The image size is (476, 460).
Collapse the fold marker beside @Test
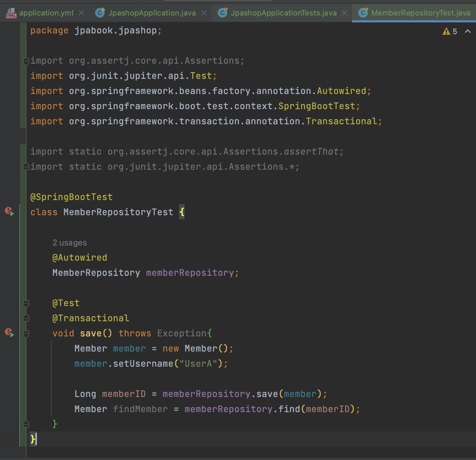click(x=26, y=303)
